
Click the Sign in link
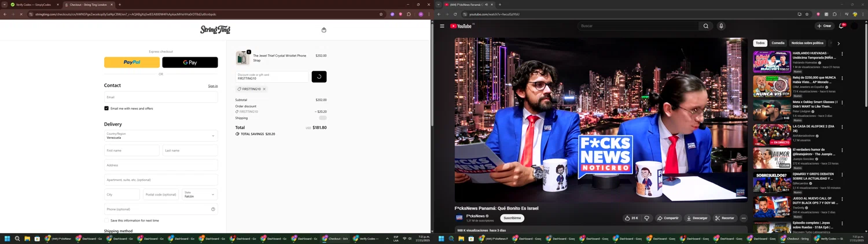213,86
